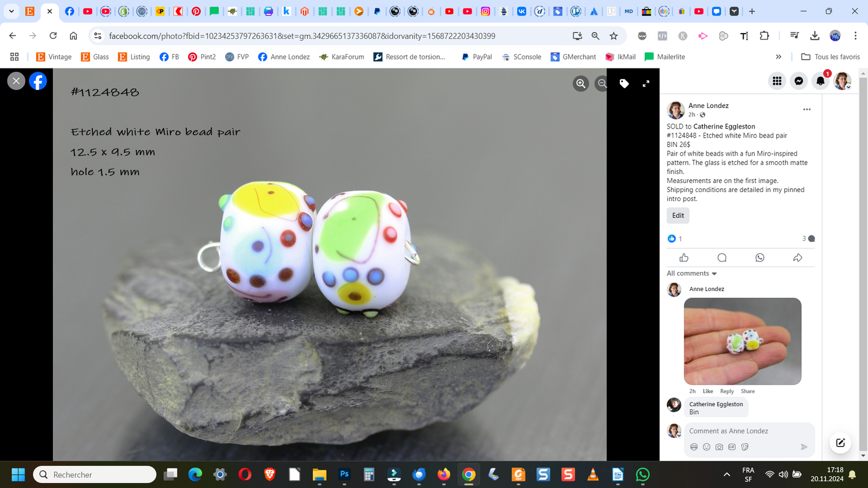Open the emoji picker in comment box
The height and width of the screenshot is (488, 868).
706,447
